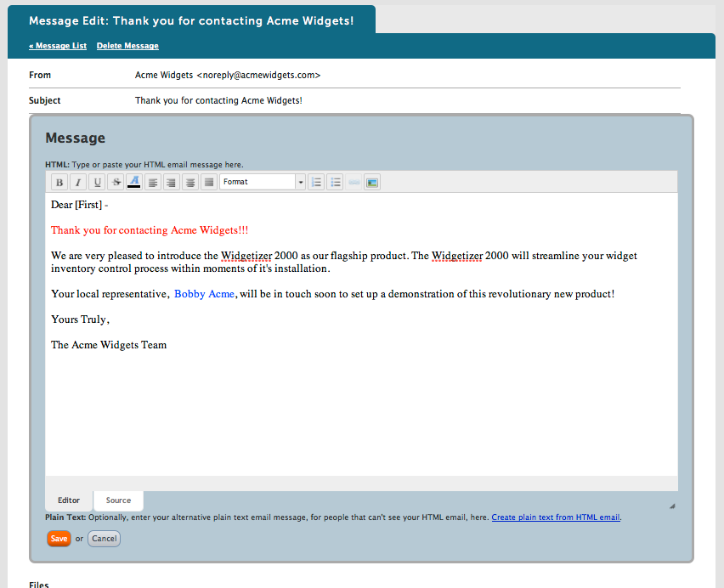Screen dimensions: 724x588
Task: Toggle bold formatting in editor toolbar
Action: (59, 183)
